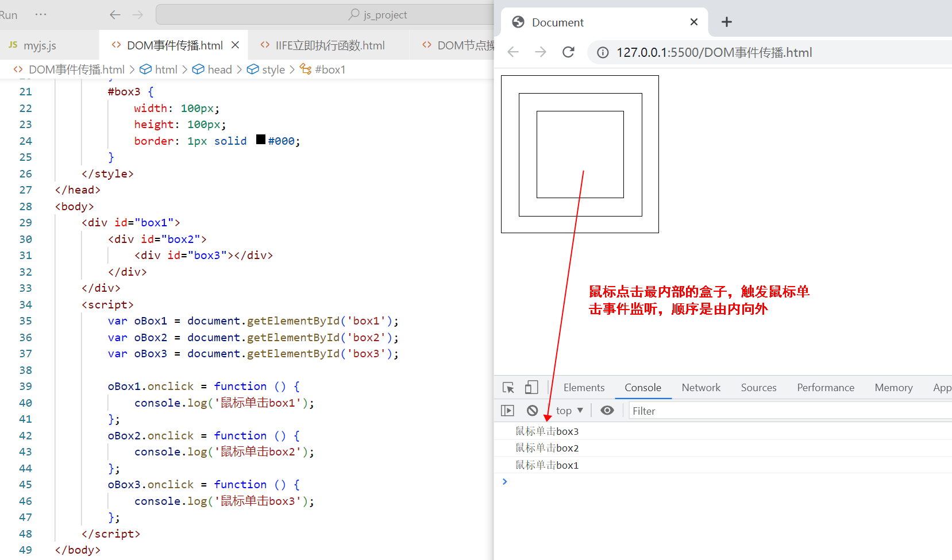Click line number 39 in the gutter
Image resolution: width=952 pixels, height=560 pixels.
pos(26,387)
